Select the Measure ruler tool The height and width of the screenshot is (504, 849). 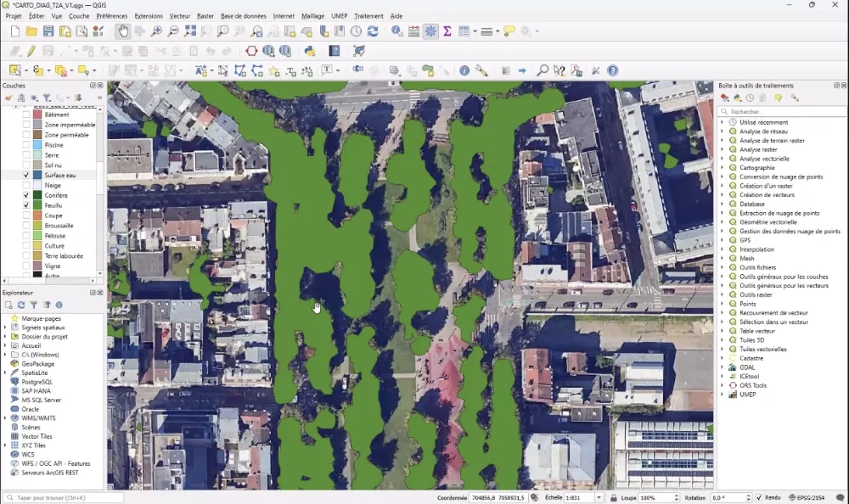(486, 31)
